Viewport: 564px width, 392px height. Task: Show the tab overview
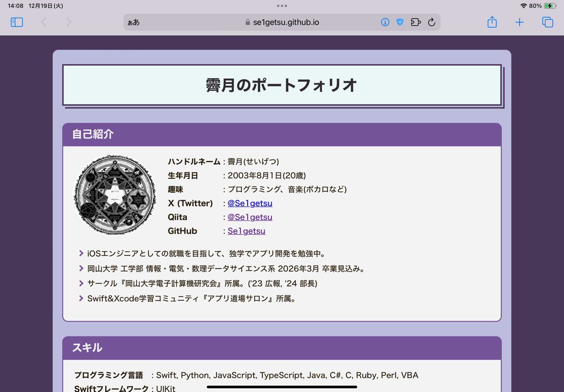tap(547, 22)
